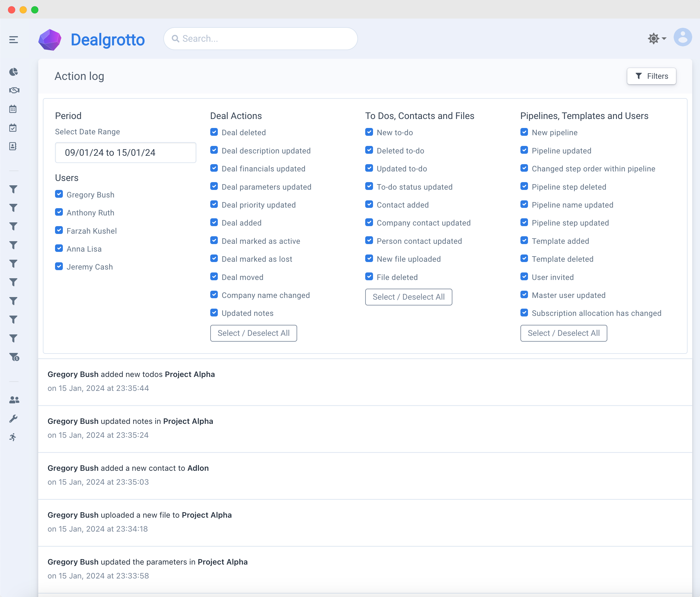The image size is (700, 597).
Task: Open the date range picker field
Action: pos(125,153)
